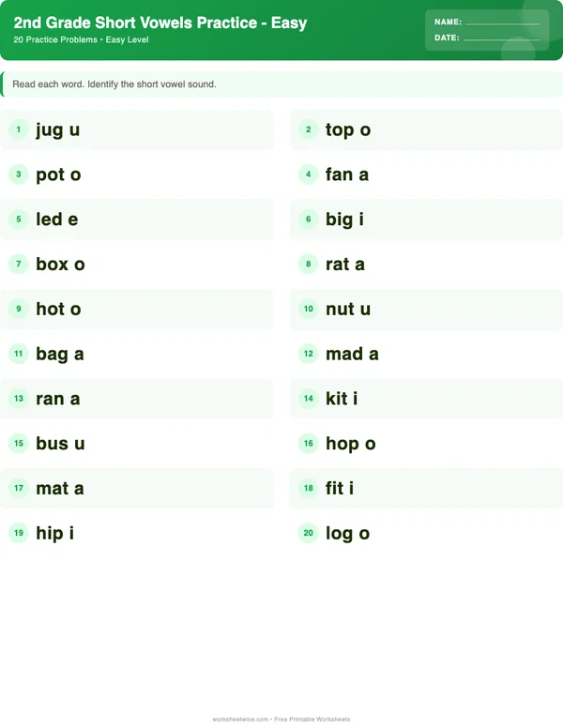Click the number 10 circle beside nut
Screen dimensions: 563x728
[x=308, y=309]
